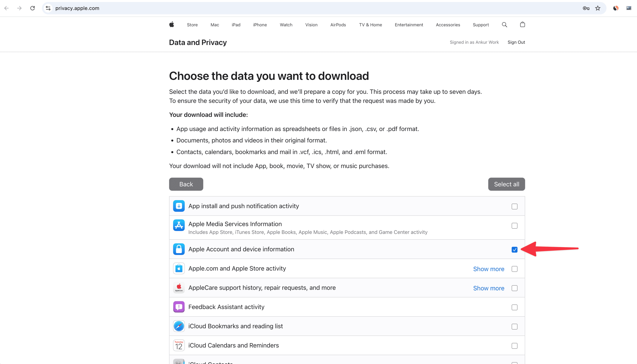Enable the App install and push notification checkbox
This screenshot has width=637, height=364.
(x=514, y=206)
